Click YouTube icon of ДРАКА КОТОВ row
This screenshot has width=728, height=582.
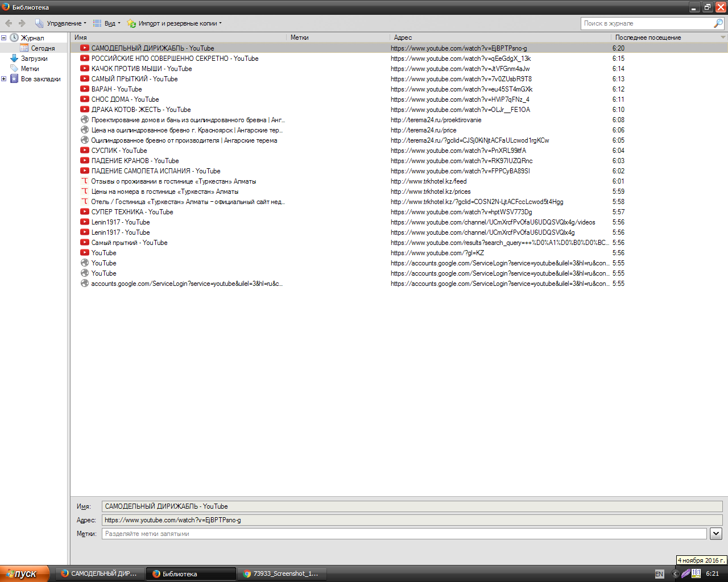85,110
